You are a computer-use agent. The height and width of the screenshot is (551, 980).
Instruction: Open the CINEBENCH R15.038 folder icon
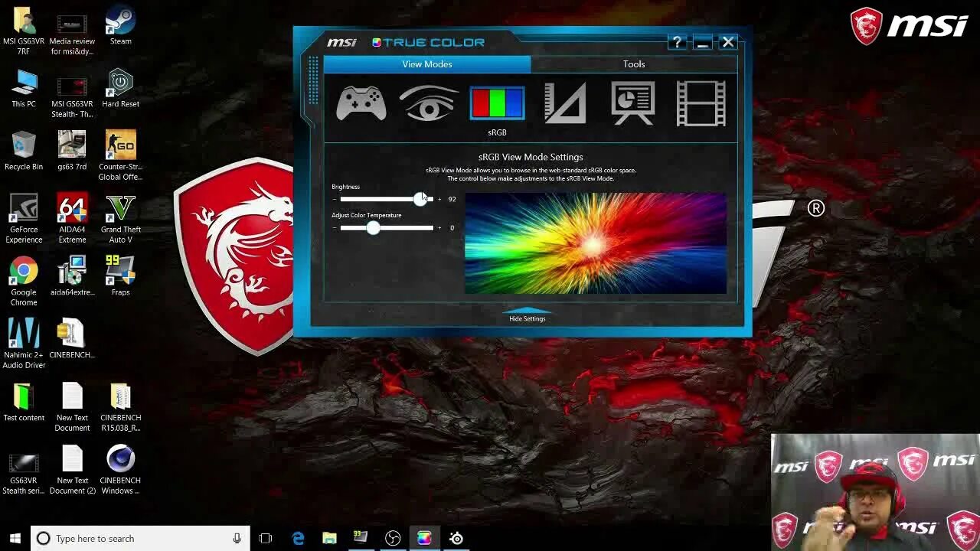click(x=120, y=407)
